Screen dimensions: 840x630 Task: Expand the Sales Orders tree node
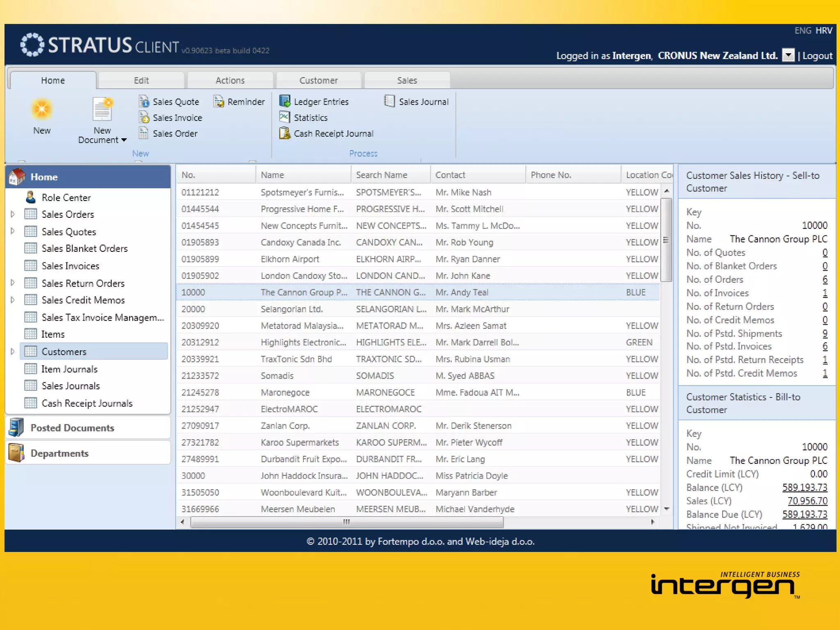pyautogui.click(x=13, y=214)
